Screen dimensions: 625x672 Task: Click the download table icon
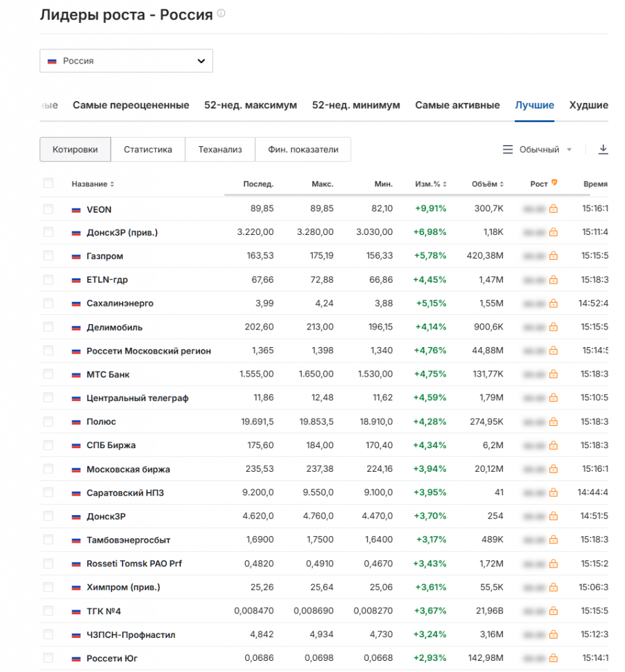click(603, 150)
